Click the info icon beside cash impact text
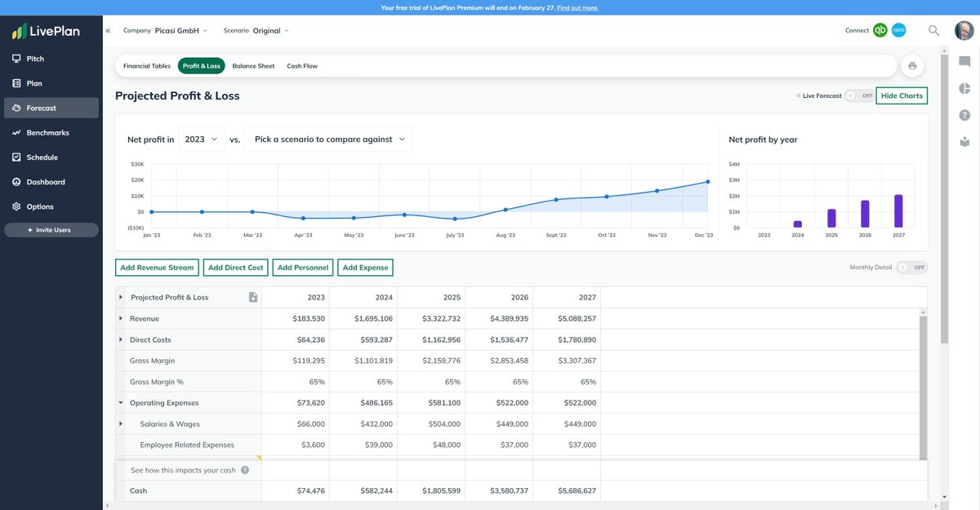The height and width of the screenshot is (510, 980). click(245, 470)
